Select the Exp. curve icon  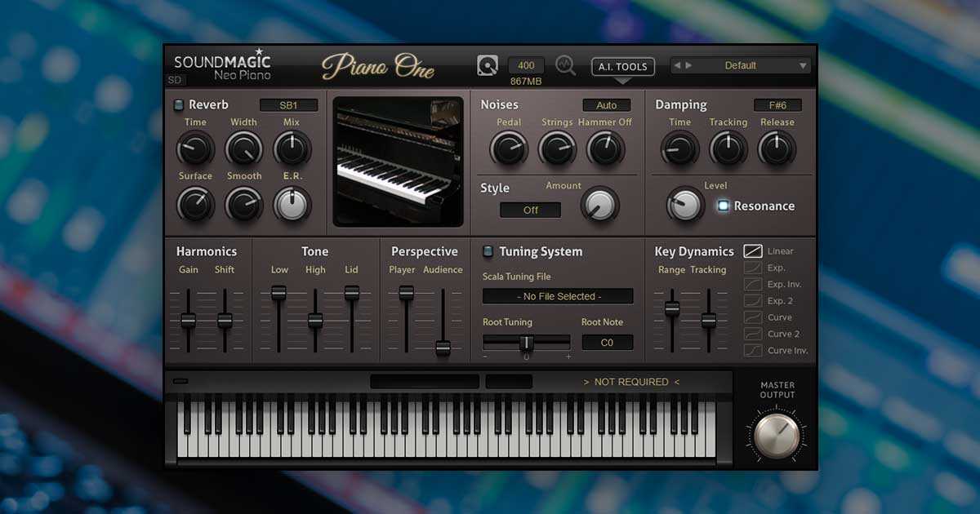click(x=752, y=268)
